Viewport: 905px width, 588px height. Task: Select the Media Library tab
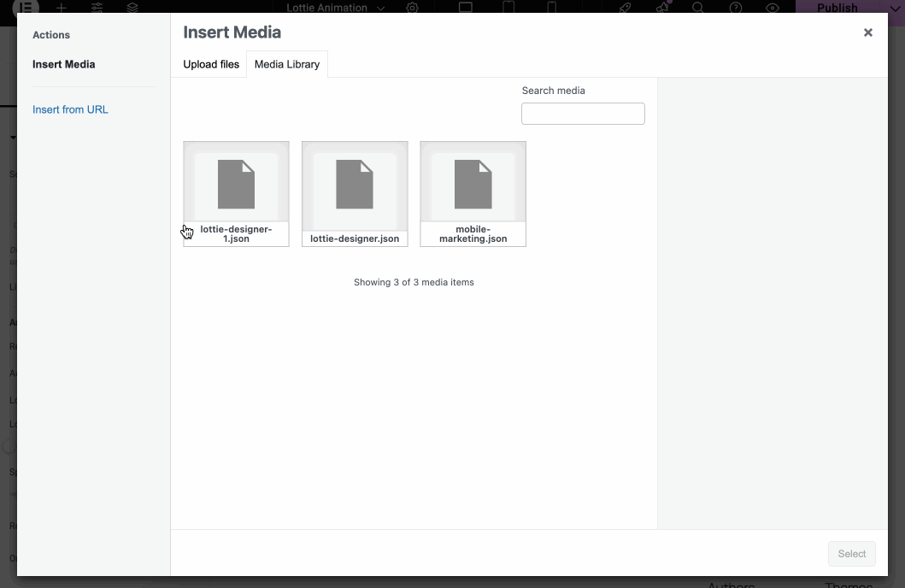click(286, 63)
